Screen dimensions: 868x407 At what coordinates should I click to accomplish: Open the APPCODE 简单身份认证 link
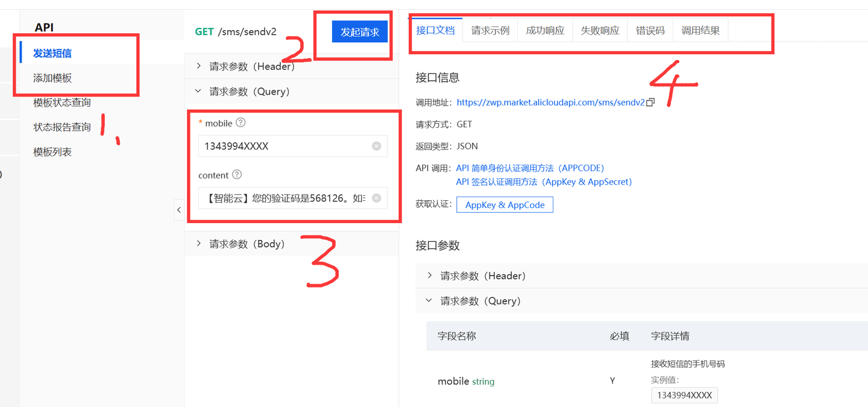[x=529, y=168]
